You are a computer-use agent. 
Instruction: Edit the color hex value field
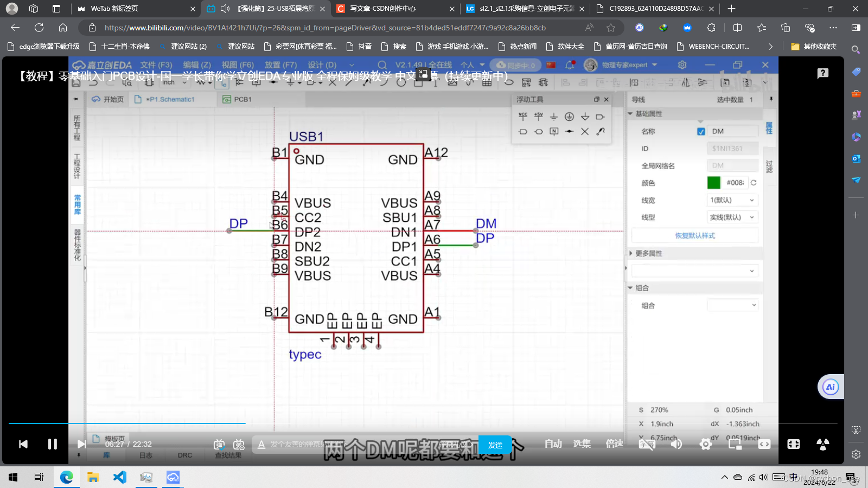click(x=735, y=183)
